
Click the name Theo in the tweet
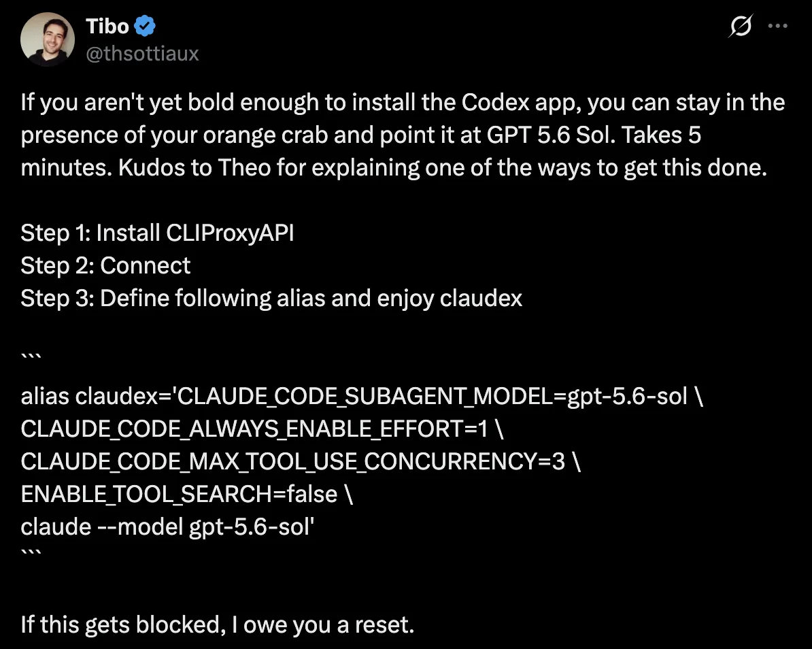click(244, 167)
